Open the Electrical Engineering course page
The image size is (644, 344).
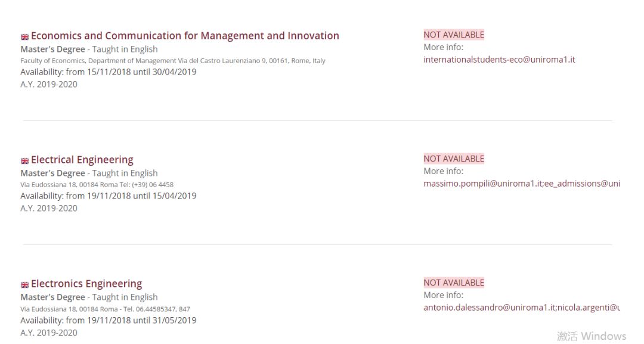[x=82, y=160]
